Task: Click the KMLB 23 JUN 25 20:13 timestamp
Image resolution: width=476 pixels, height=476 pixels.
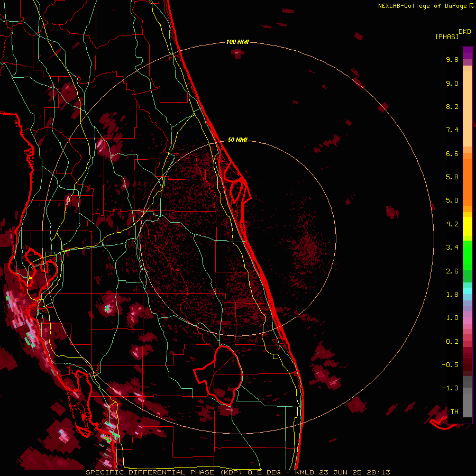Action: pos(342,472)
